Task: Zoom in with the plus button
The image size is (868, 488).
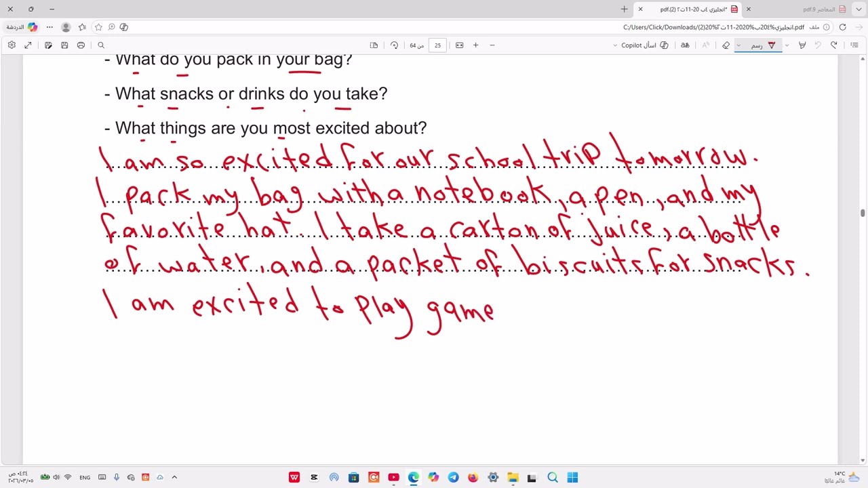Action: click(x=475, y=45)
